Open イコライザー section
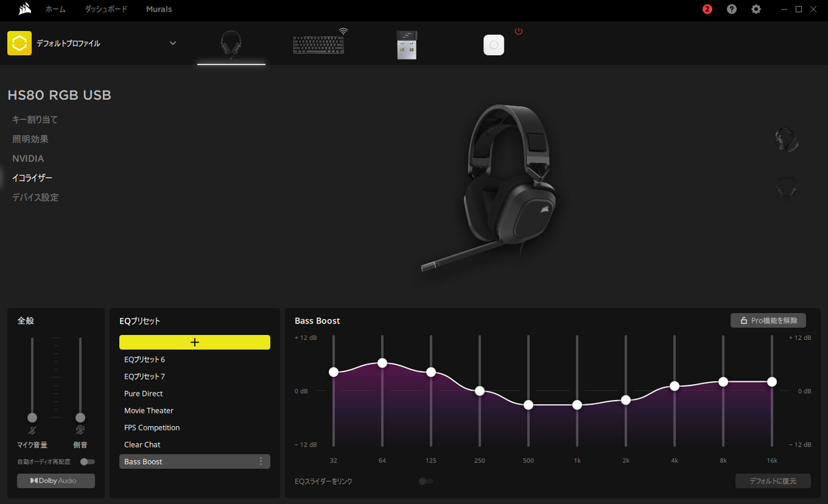This screenshot has width=828, height=504. click(32, 178)
